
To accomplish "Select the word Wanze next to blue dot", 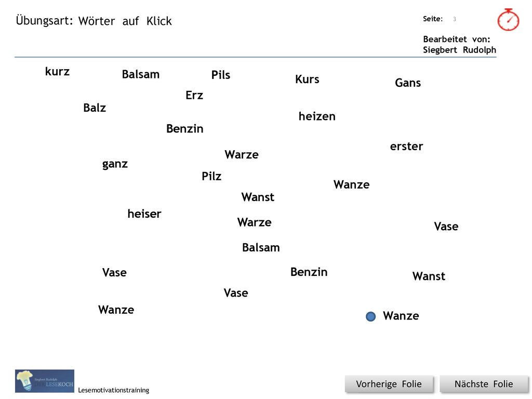I will coord(401,316).
